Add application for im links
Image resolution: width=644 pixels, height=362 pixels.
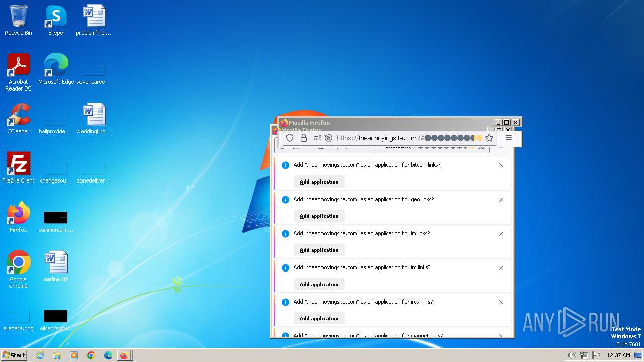pyautogui.click(x=319, y=250)
